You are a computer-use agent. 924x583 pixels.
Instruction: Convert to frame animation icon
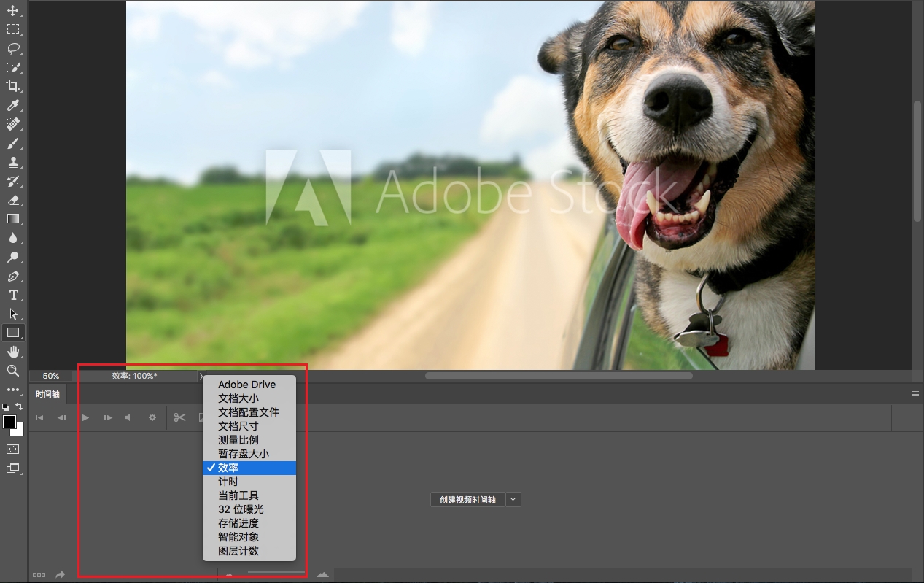click(x=39, y=575)
